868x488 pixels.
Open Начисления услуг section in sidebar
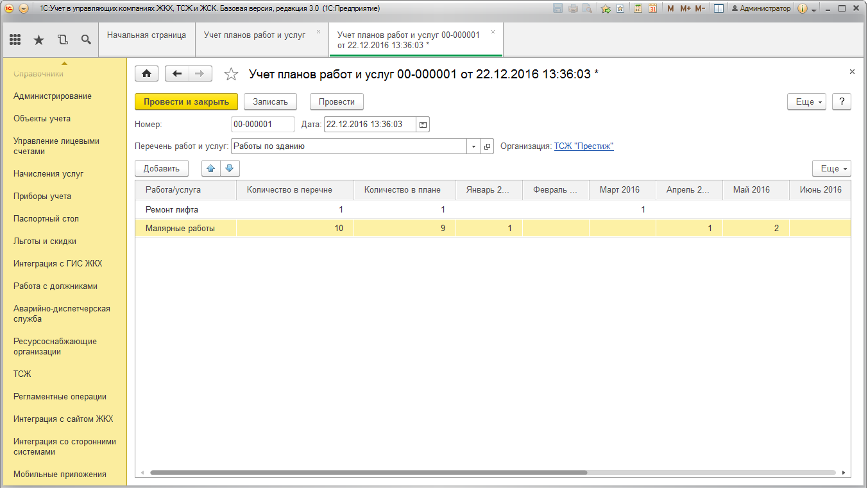tap(49, 173)
